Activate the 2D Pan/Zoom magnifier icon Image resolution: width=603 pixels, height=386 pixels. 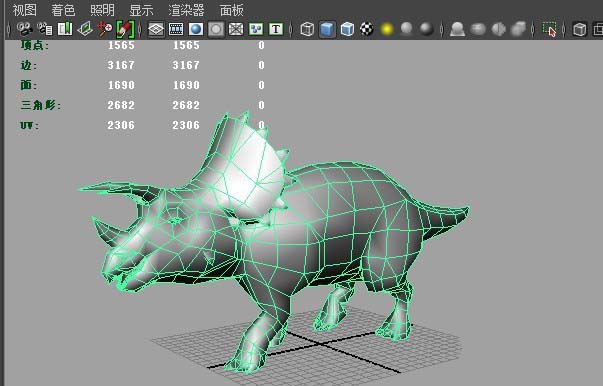tap(105, 29)
